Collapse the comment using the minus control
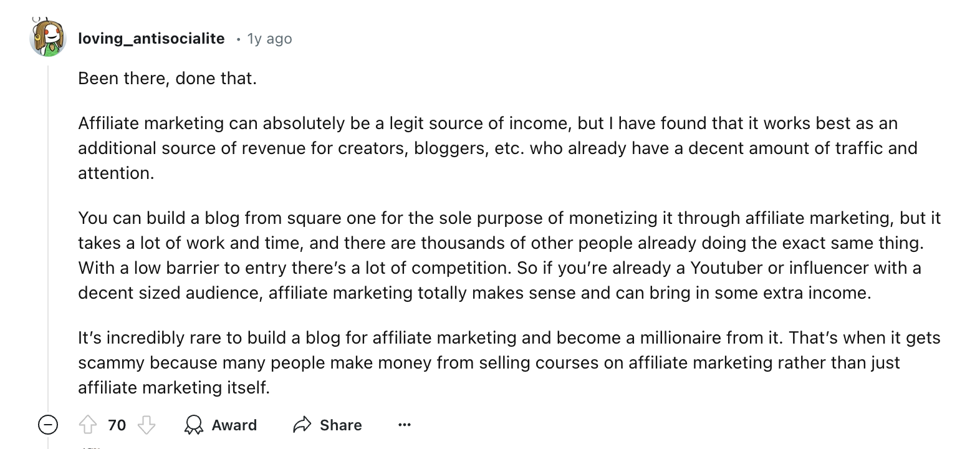 point(47,425)
